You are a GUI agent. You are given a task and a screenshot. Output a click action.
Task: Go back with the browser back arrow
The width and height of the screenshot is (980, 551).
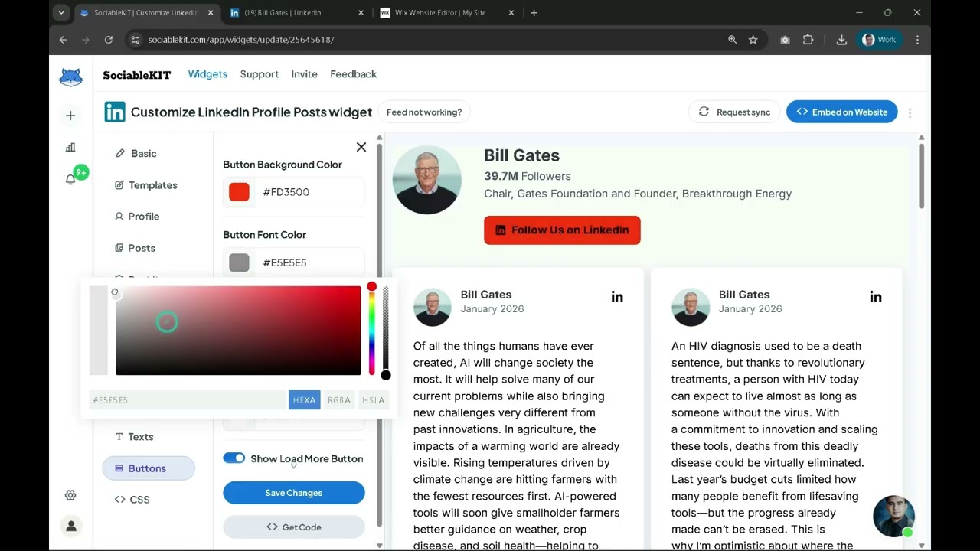[63, 40]
